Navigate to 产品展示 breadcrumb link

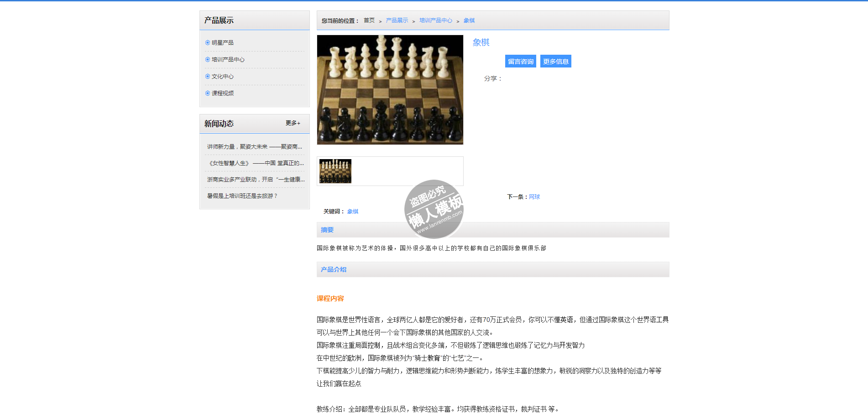[x=397, y=21]
